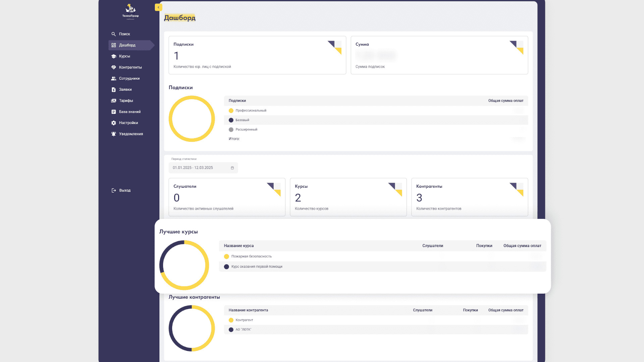
Task: Open the calendar icon in the period field
Action: pyautogui.click(x=232, y=168)
